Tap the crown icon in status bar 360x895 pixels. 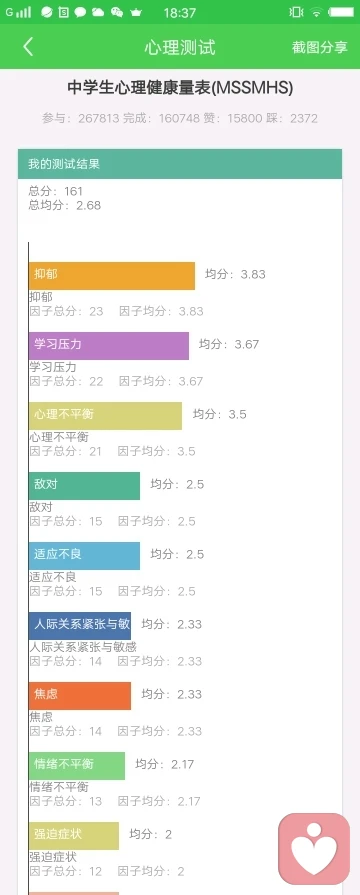(x=135, y=12)
